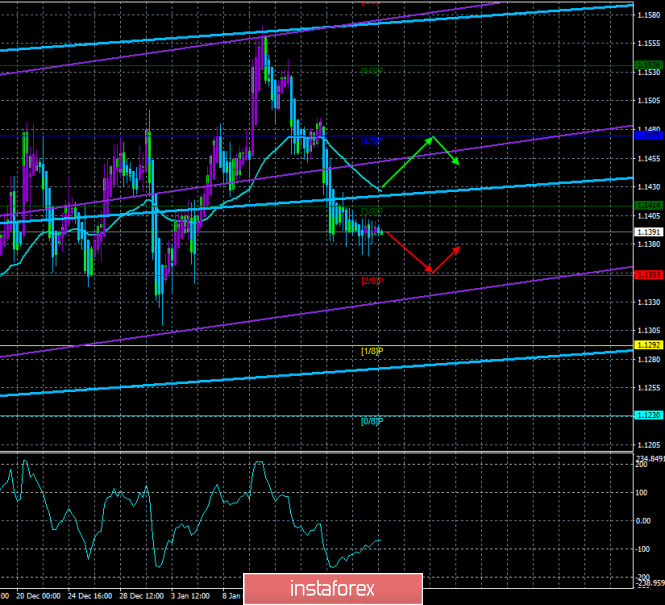665x605 pixels.
Task: Click the 1.1505 price axis value
Action: (649, 101)
